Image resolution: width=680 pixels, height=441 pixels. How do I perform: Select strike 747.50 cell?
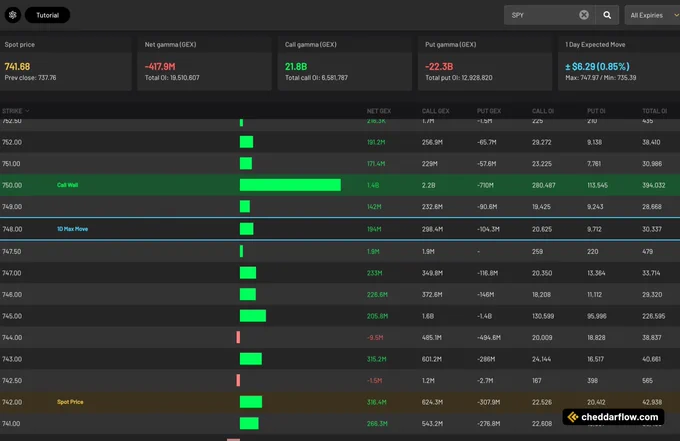11,252
